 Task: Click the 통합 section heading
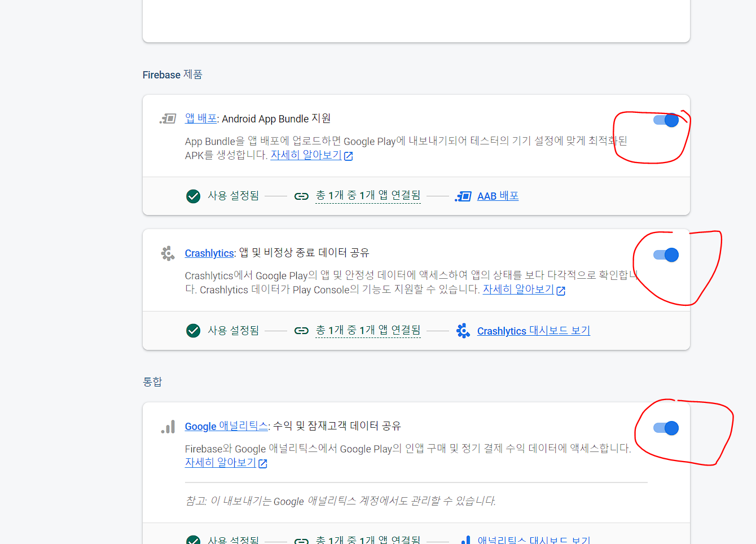152,382
